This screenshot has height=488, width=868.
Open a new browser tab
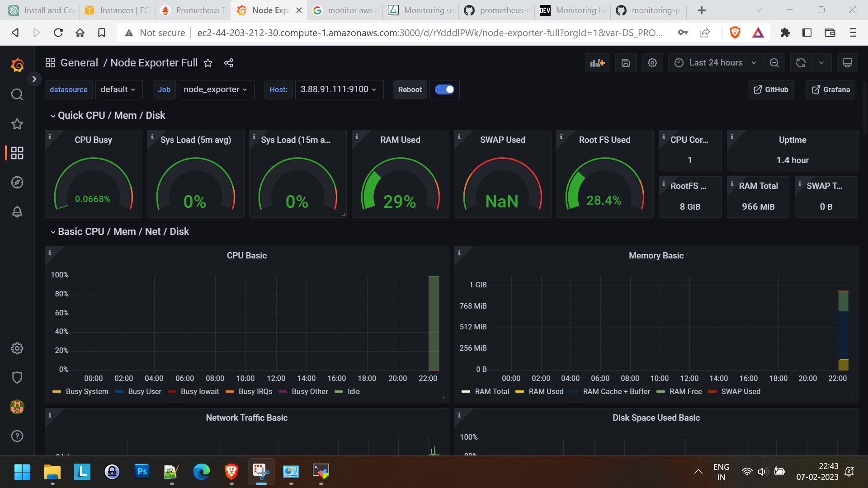(x=702, y=10)
